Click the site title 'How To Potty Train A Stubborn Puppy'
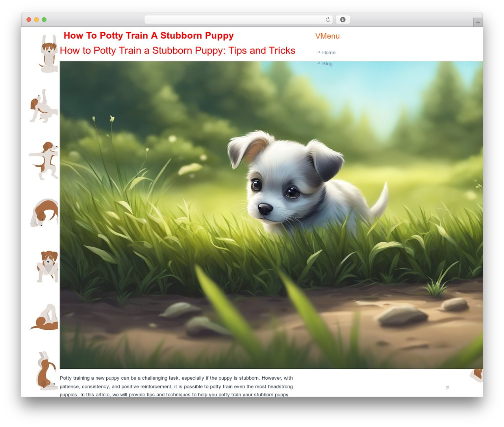Screen dimensions: 504x427 [148, 35]
